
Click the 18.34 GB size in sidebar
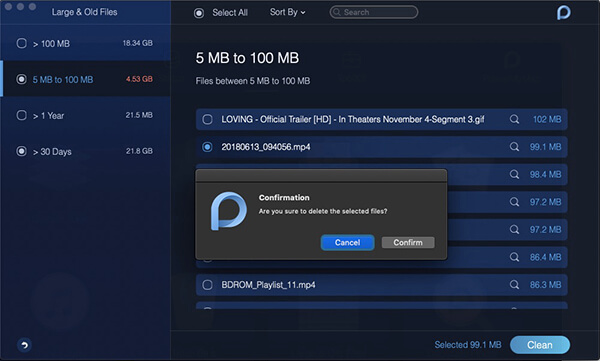(x=137, y=43)
